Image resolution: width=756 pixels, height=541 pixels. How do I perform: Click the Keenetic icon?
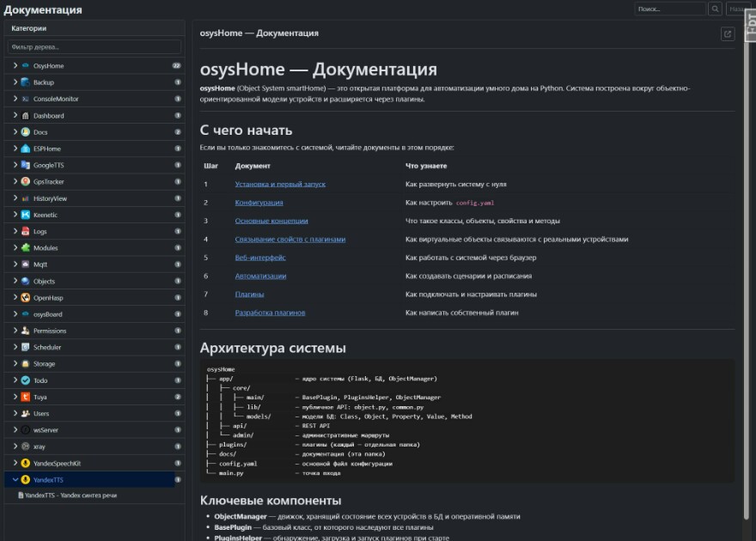[26, 215]
